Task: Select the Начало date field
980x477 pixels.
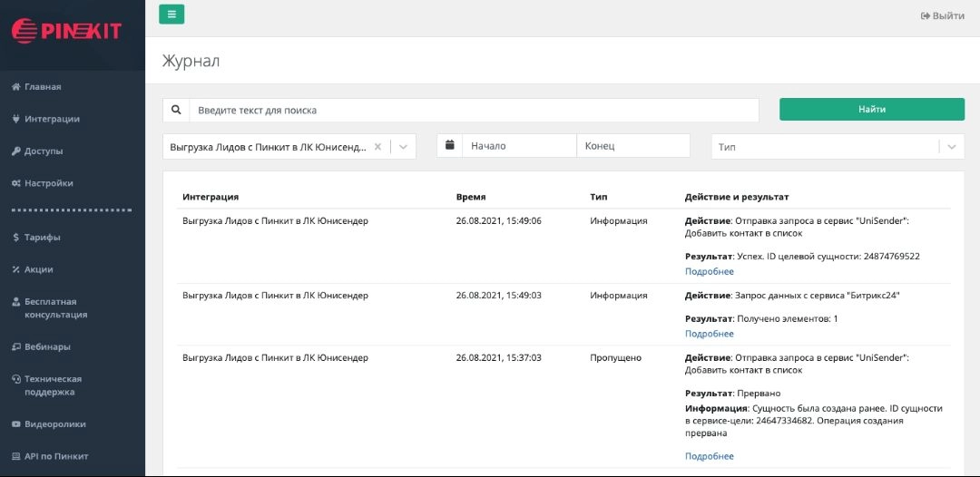Action: (x=519, y=146)
